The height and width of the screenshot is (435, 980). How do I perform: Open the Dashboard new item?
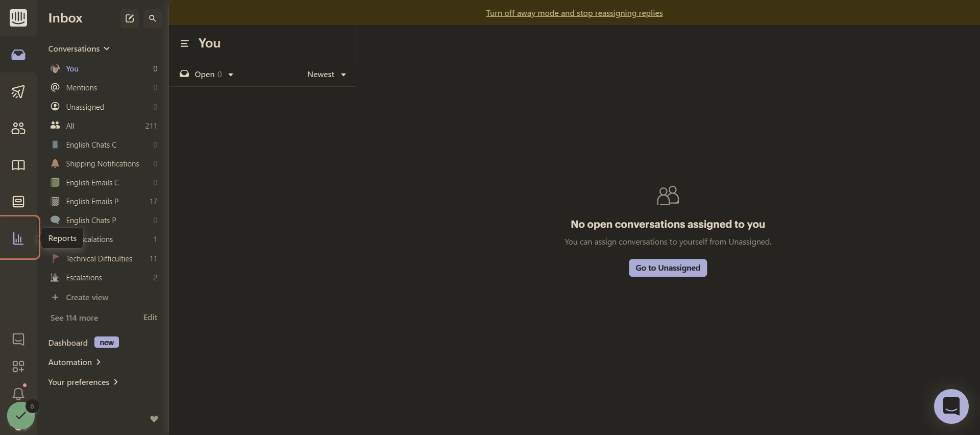pyautogui.click(x=83, y=343)
